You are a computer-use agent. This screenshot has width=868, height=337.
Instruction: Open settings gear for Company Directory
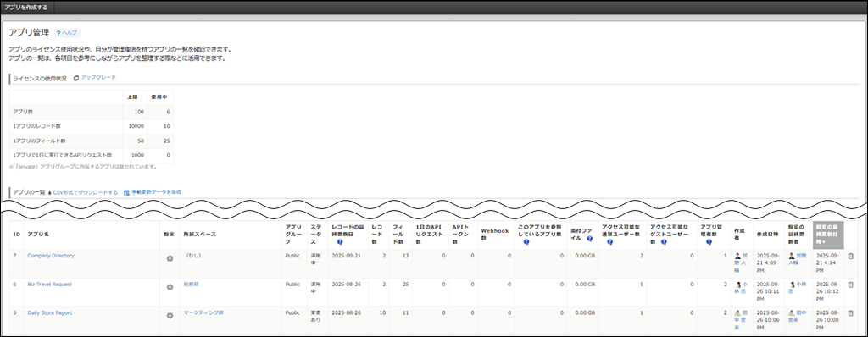(x=170, y=258)
